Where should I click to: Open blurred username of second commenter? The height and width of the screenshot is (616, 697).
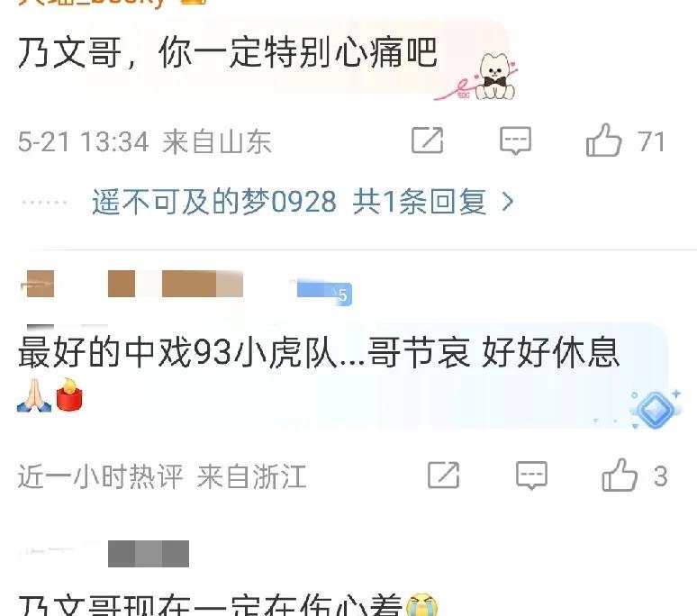(x=131, y=284)
